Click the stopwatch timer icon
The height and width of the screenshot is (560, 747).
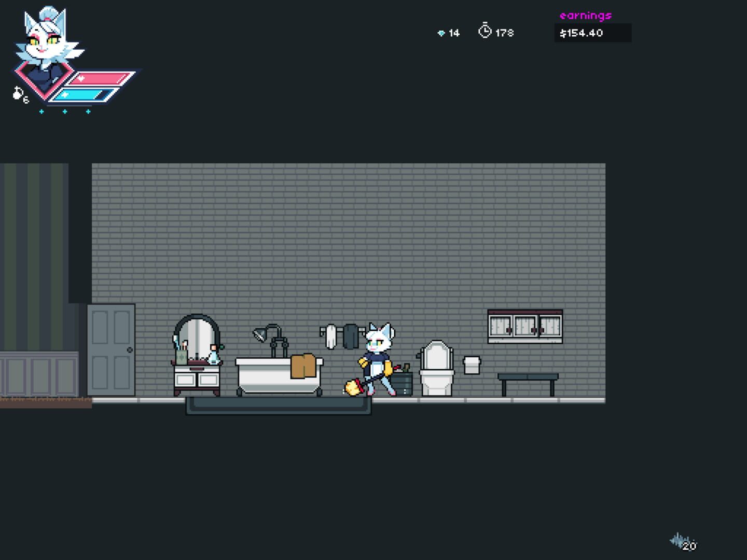tap(485, 31)
